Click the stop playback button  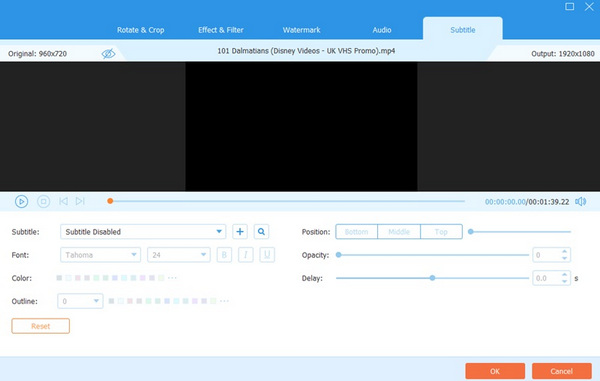click(x=43, y=201)
